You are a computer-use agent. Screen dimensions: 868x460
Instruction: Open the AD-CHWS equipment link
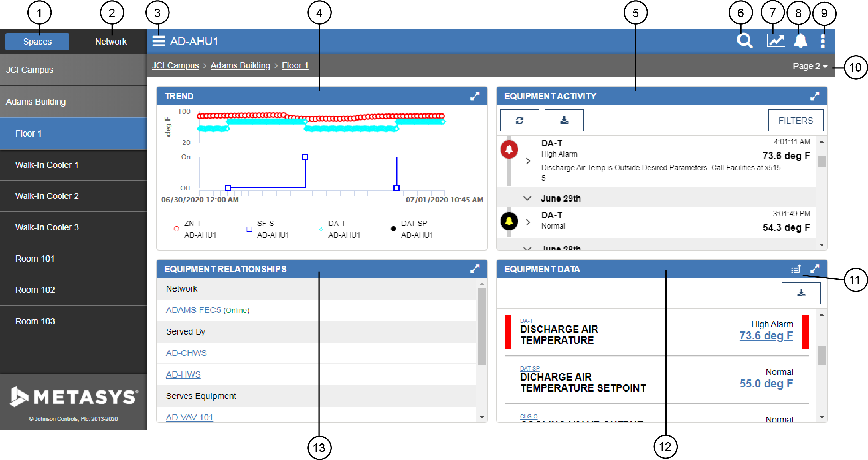186,353
